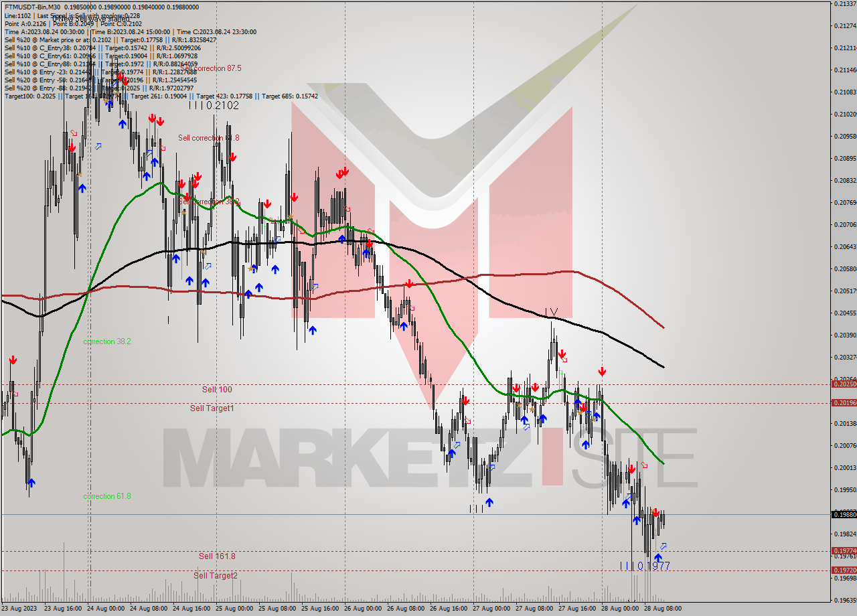Screen dimensions: 857x616
Task: Click the '24 Aug 08:00' time axis label
Action: pos(148,609)
